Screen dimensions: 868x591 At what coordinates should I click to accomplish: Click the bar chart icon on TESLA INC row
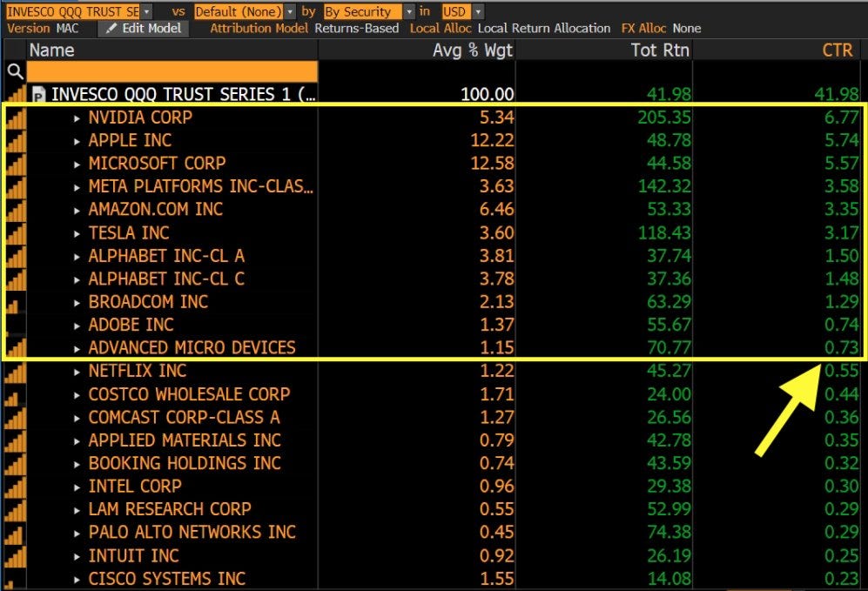(x=16, y=233)
